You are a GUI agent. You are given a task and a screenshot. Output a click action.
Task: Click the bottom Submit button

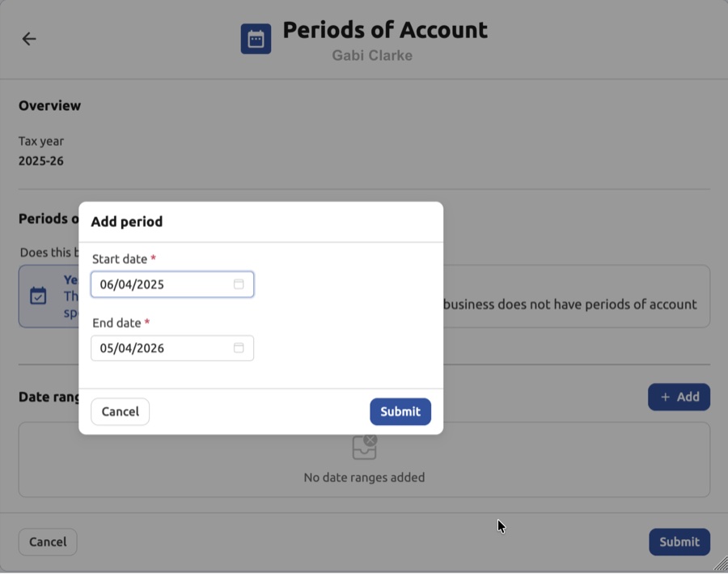(679, 542)
